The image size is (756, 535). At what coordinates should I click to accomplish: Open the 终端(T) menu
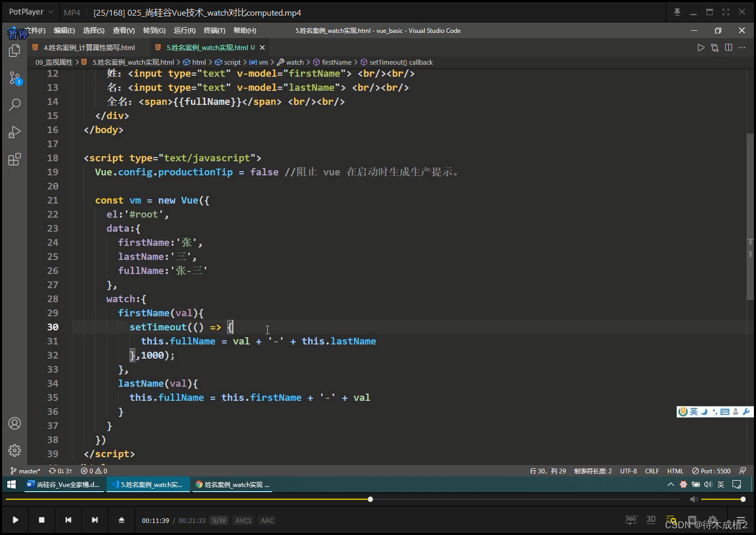(215, 31)
